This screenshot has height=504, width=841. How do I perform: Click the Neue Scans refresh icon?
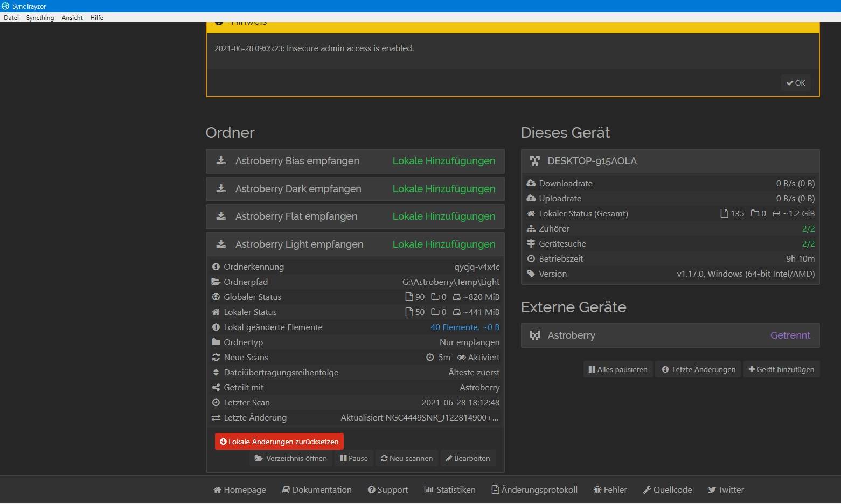coord(216,357)
